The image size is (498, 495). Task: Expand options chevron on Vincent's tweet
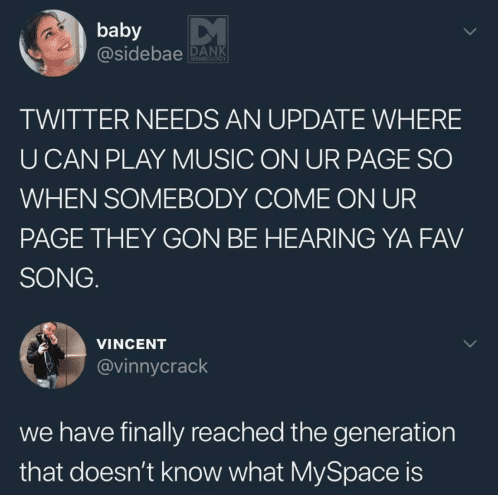click(470, 344)
